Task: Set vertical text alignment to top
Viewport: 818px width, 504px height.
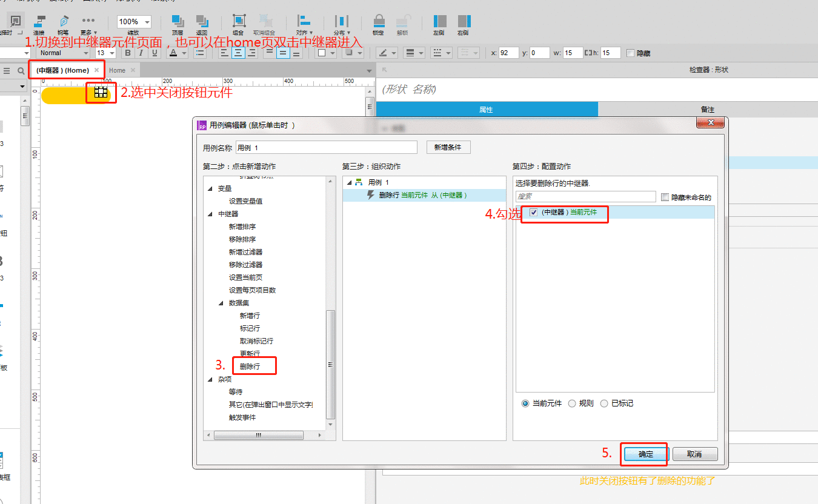Action: (270, 53)
